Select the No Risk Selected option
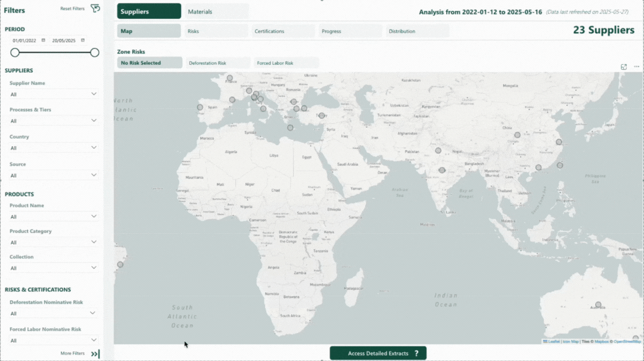 [x=149, y=63]
